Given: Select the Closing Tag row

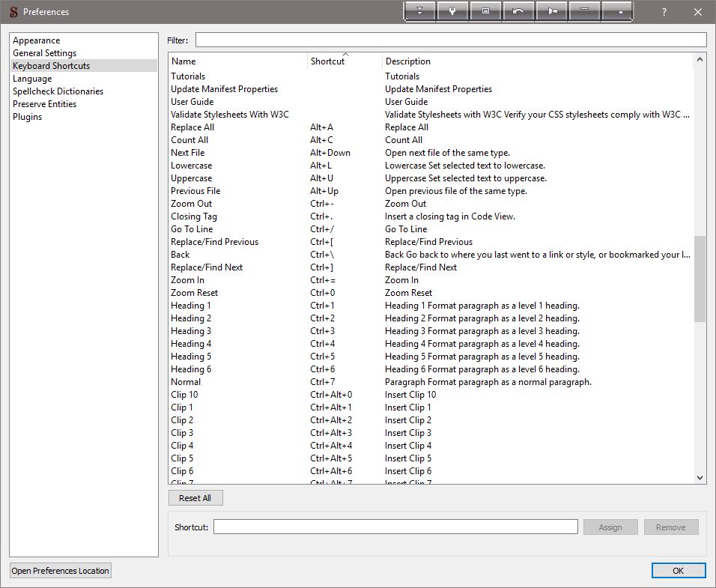Looking at the screenshot, I should click(431, 216).
